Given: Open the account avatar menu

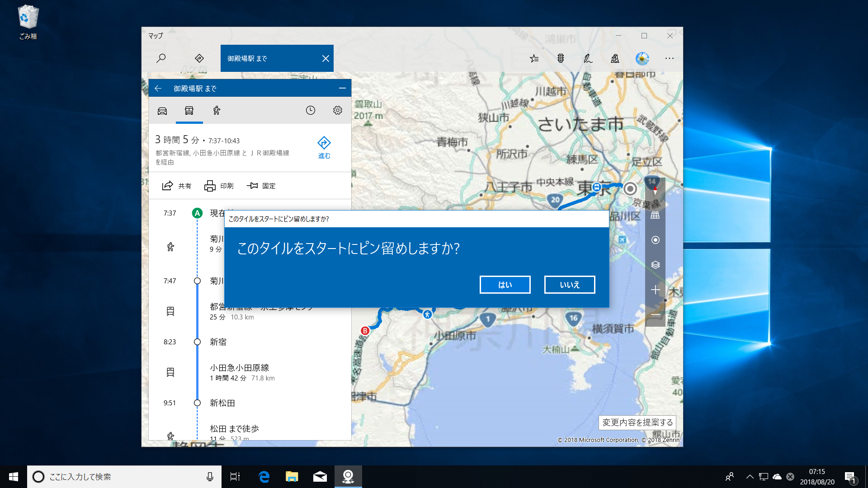Looking at the screenshot, I should click(642, 58).
